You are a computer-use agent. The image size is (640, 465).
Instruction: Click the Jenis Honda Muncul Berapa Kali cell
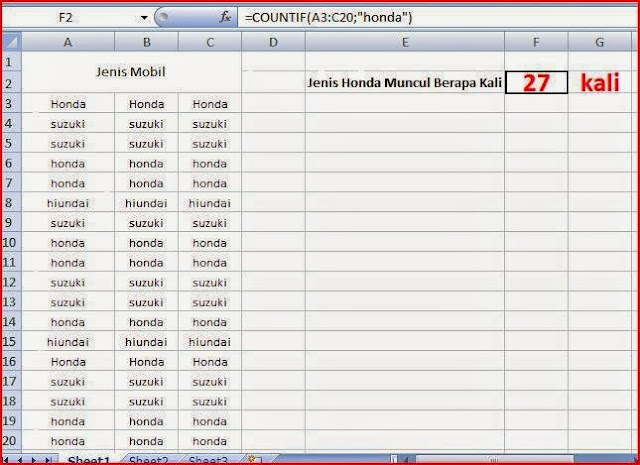pyautogui.click(x=404, y=82)
